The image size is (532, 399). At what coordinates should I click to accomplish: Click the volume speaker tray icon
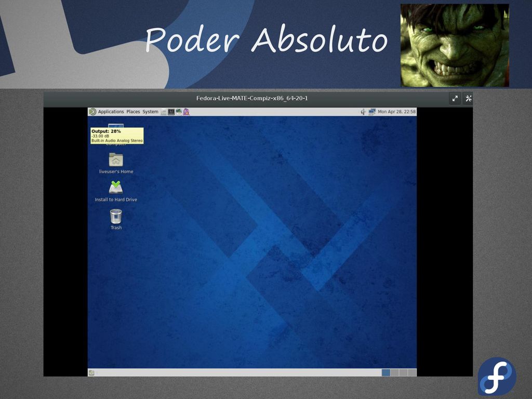click(x=363, y=112)
